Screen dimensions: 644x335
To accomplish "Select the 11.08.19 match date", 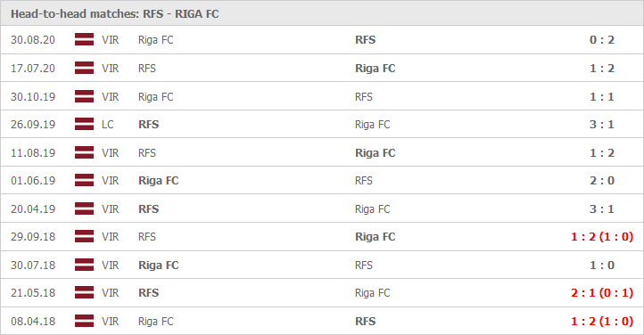I will (33, 153).
